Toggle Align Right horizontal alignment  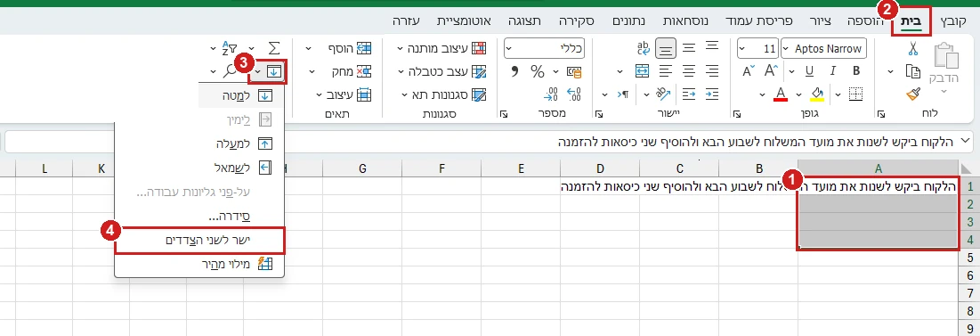tap(712, 70)
